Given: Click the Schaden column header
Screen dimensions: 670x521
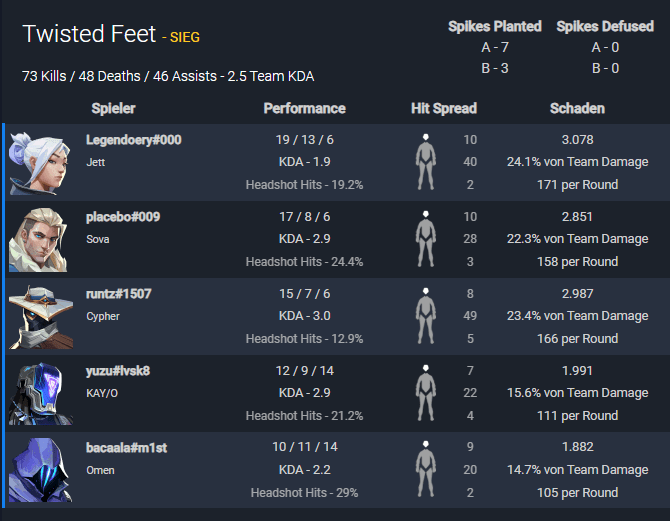Looking at the screenshot, I should (577, 108).
